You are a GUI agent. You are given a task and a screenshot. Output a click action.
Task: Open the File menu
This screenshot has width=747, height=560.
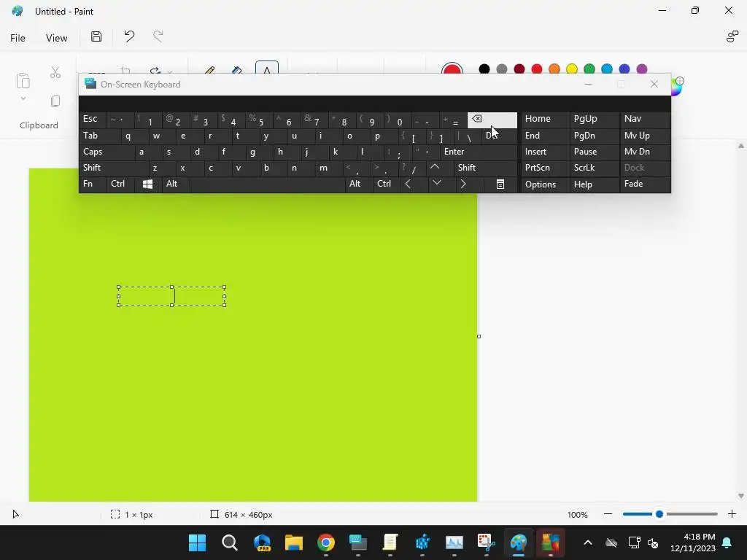pos(18,38)
